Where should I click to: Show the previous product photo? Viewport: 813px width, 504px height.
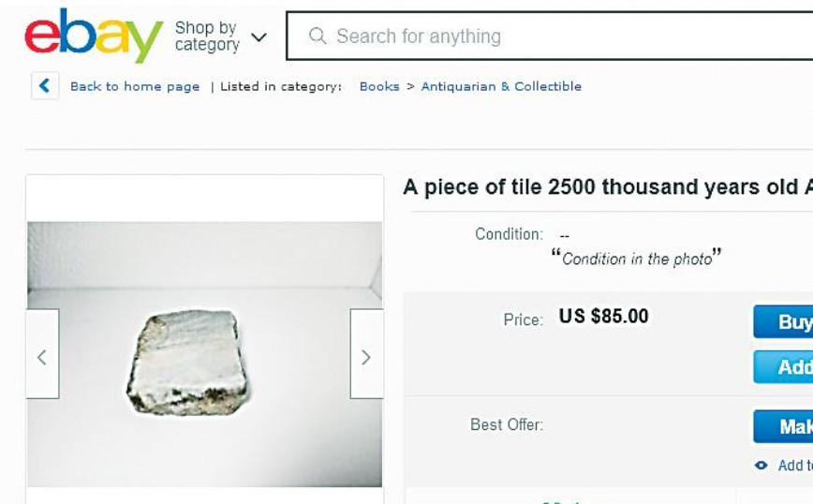[x=42, y=357]
